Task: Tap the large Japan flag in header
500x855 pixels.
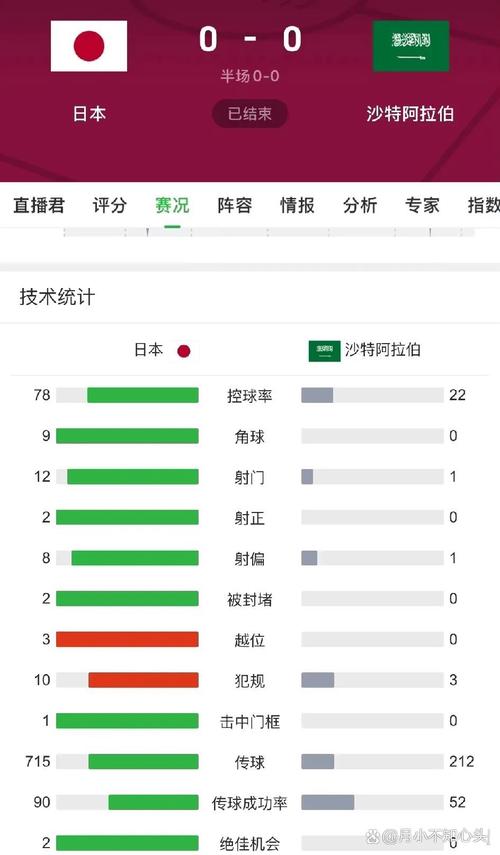Action: click(89, 46)
